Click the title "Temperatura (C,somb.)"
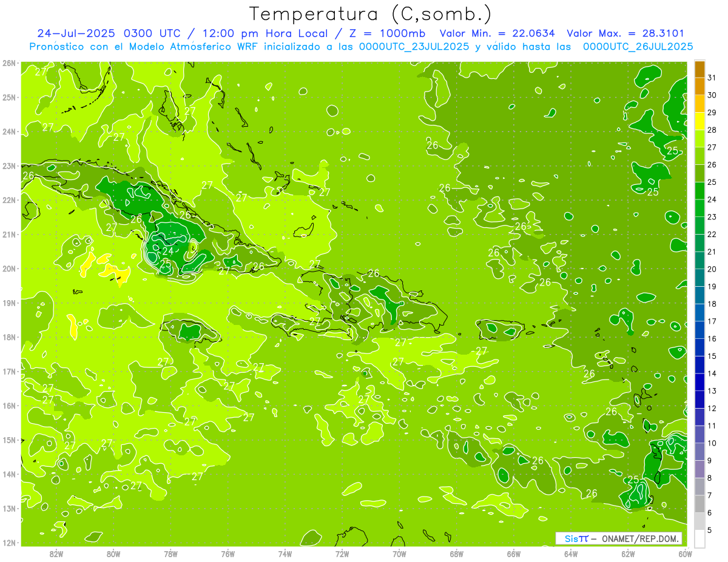This screenshot has height=562, width=728. tap(370, 14)
